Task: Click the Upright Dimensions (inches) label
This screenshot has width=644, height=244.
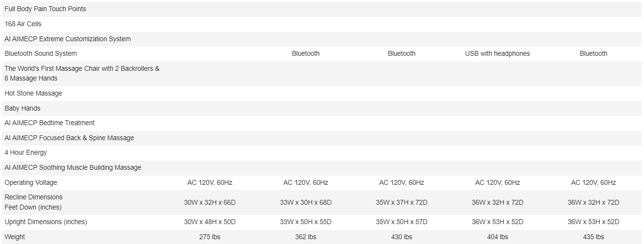Action: click(46, 222)
